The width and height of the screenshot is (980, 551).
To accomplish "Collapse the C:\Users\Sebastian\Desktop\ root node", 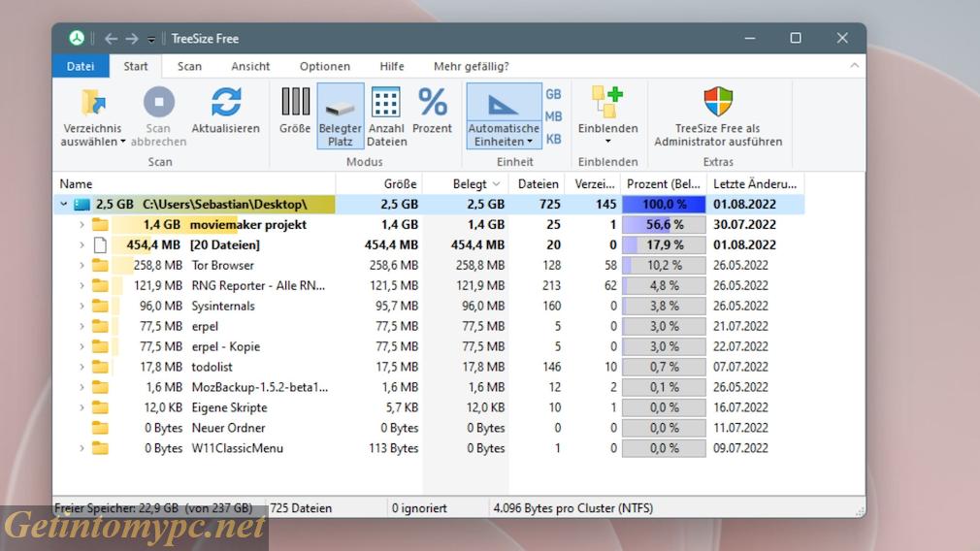I will point(63,205).
